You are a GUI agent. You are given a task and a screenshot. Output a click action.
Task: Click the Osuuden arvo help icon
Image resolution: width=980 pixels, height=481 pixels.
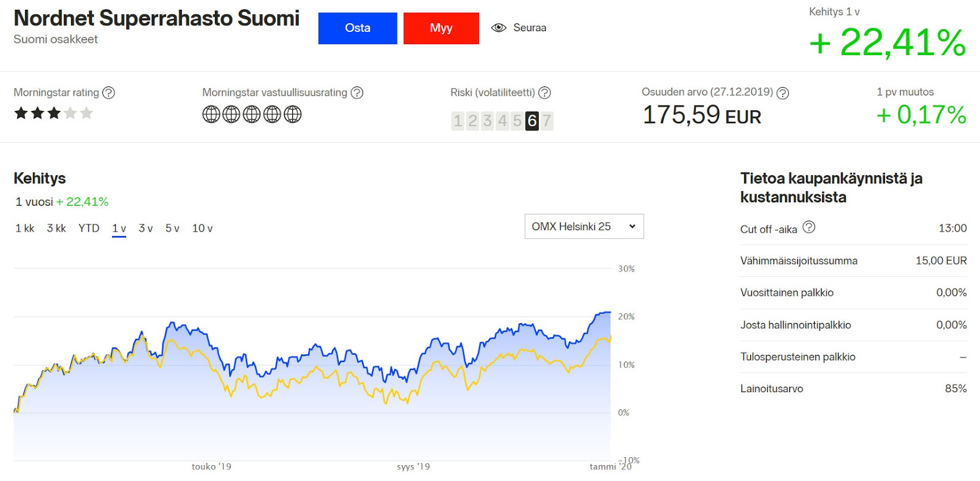pyautogui.click(x=783, y=93)
